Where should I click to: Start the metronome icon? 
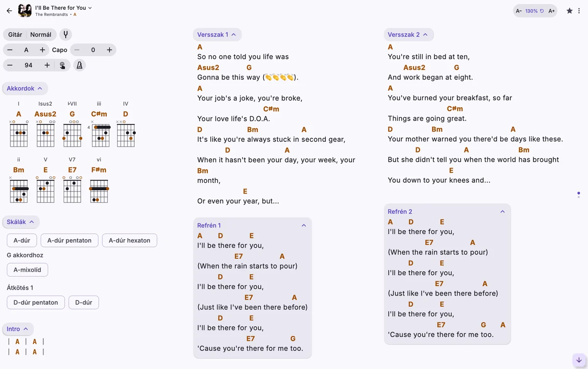point(79,65)
